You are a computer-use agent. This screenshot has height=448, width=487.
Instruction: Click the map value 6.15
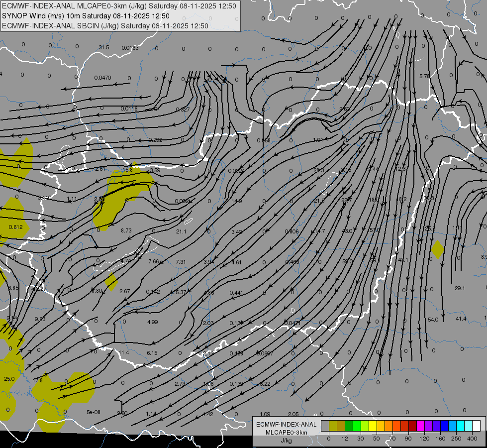pos(152,353)
